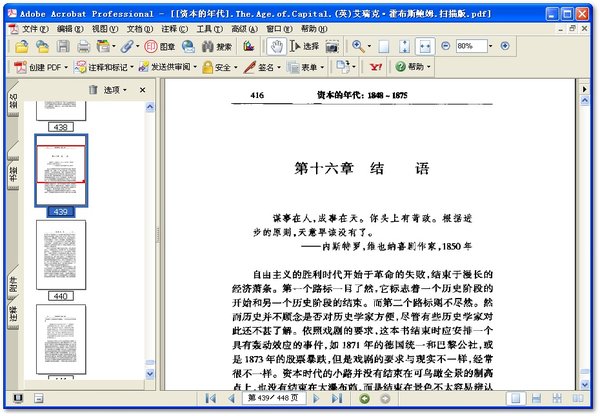Go to first page
600x416 pixels.
210,398
